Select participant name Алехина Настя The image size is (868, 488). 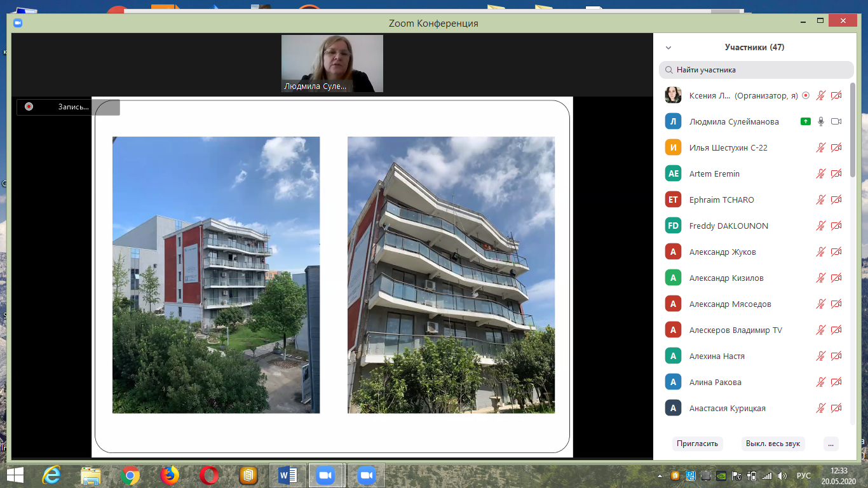tap(717, 356)
